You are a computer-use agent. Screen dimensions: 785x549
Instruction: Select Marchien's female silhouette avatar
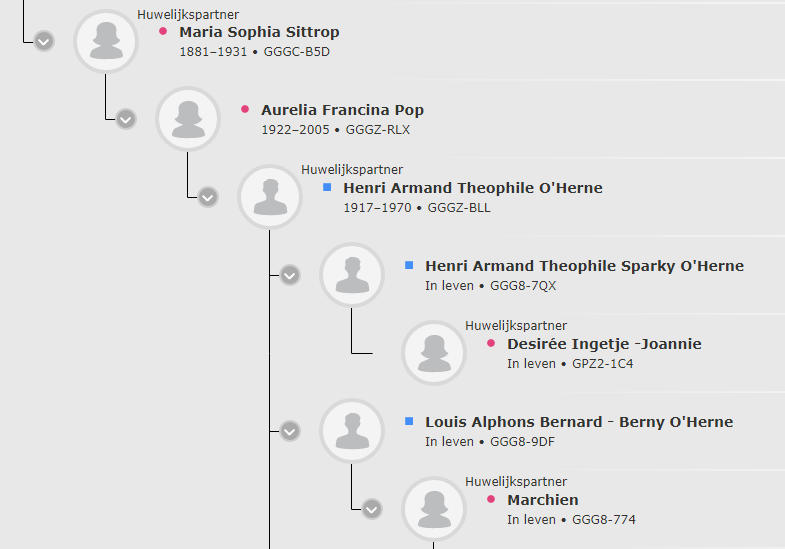pyautogui.click(x=434, y=509)
